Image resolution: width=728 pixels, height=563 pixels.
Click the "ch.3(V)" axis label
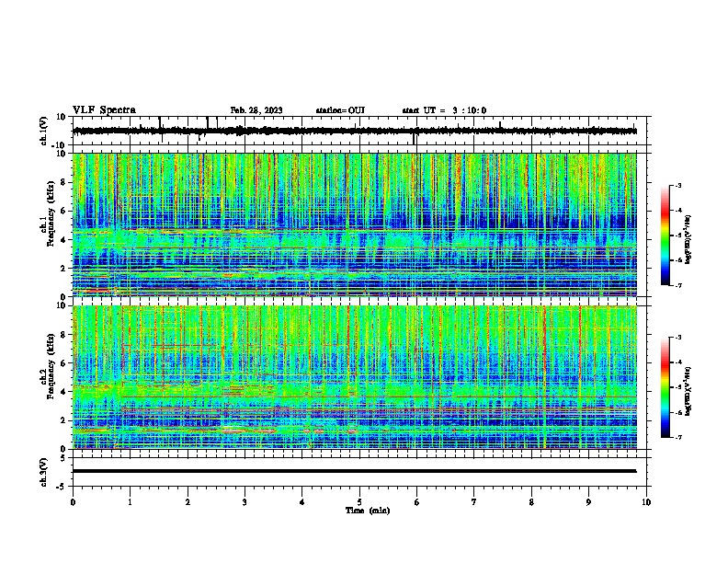click(44, 472)
